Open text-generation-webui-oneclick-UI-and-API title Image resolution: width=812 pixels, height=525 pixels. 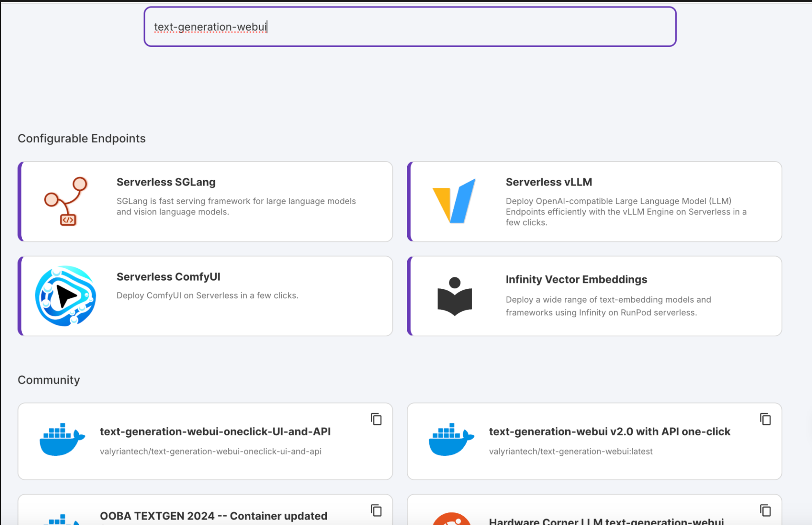[x=215, y=431]
